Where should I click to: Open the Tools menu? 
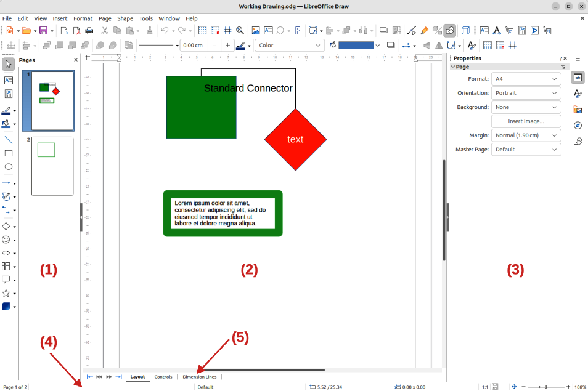[x=146, y=18]
